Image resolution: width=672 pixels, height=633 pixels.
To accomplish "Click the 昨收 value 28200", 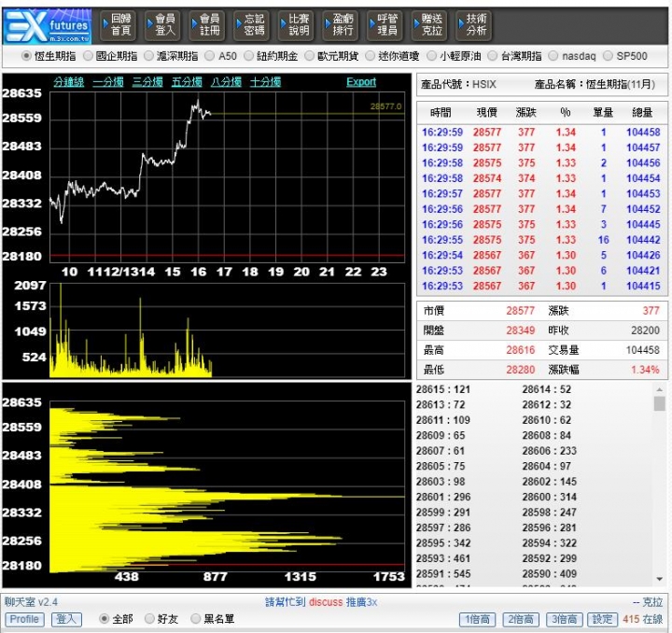I will point(645,331).
